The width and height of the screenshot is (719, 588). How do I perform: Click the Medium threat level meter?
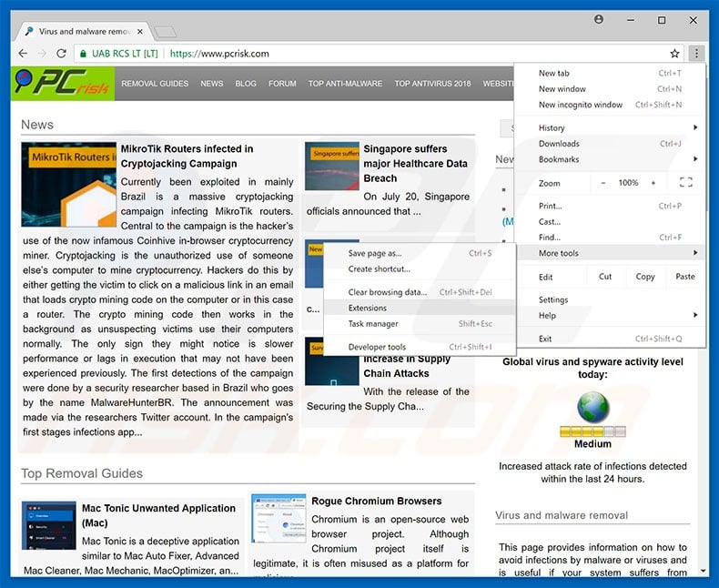pos(592,431)
